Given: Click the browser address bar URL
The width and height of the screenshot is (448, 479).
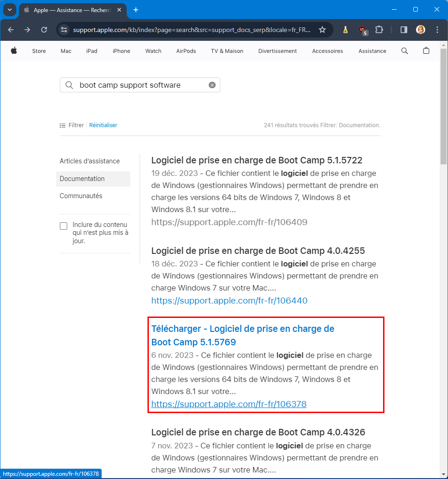Looking at the screenshot, I should point(192,30).
